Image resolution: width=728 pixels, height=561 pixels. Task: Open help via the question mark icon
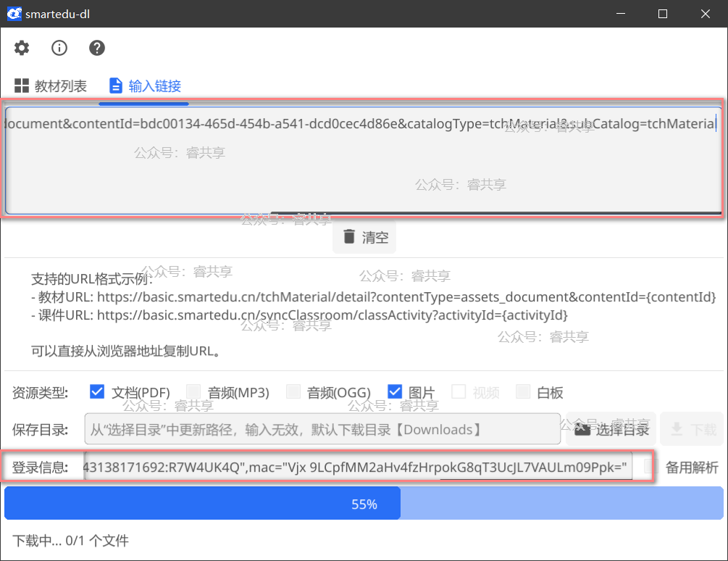point(96,48)
